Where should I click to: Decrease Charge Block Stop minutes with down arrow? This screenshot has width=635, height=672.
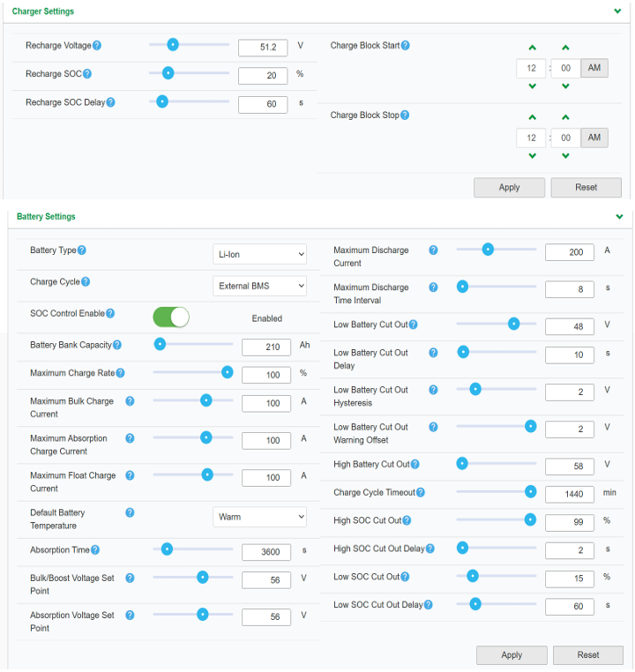click(565, 156)
